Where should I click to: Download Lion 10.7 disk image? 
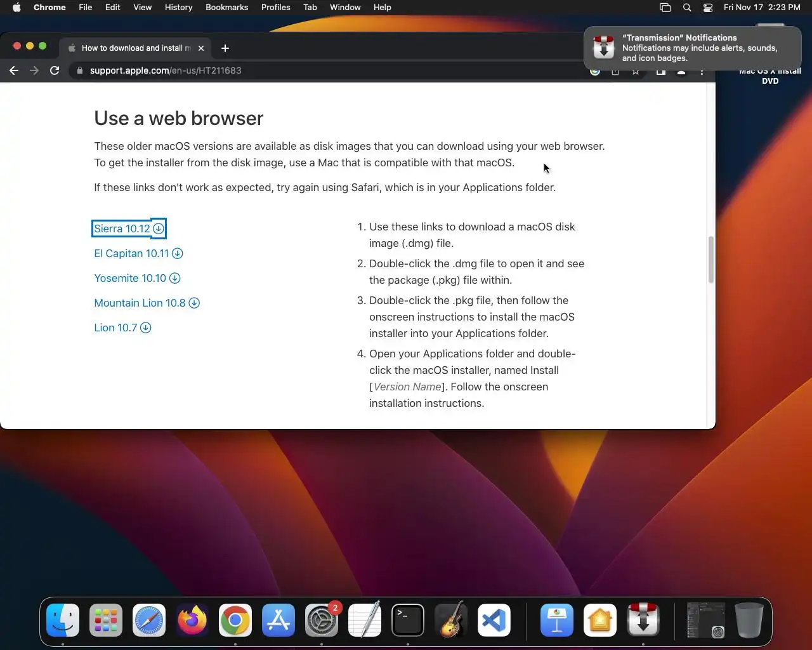coord(122,328)
